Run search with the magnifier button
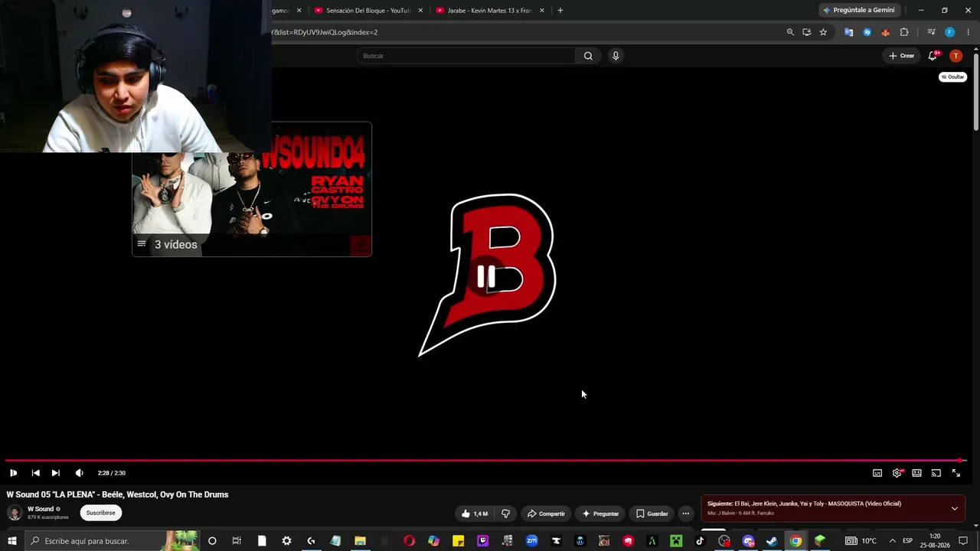 click(588, 56)
